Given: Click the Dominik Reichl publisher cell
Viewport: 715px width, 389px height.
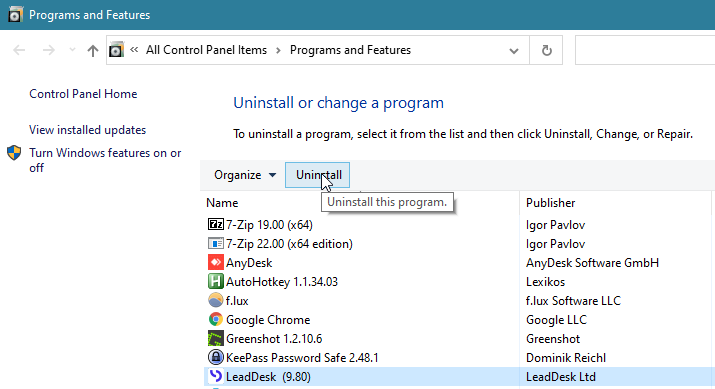Looking at the screenshot, I should tap(566, 358).
